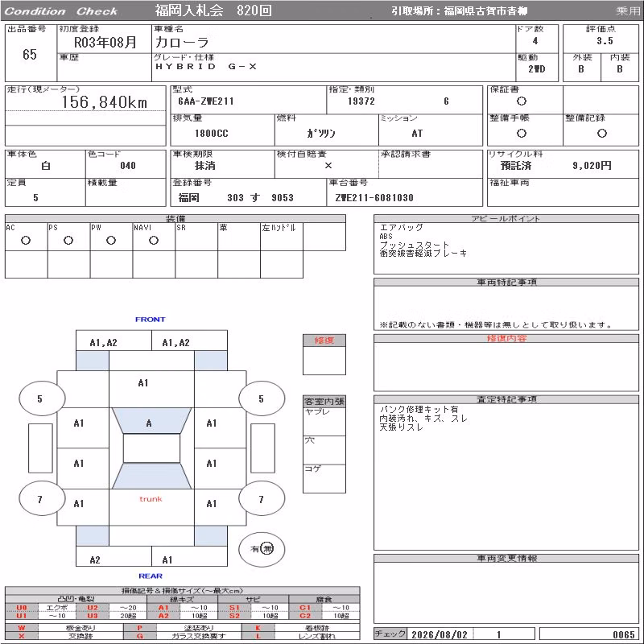Click the 修復 repair history box

pos(324,354)
